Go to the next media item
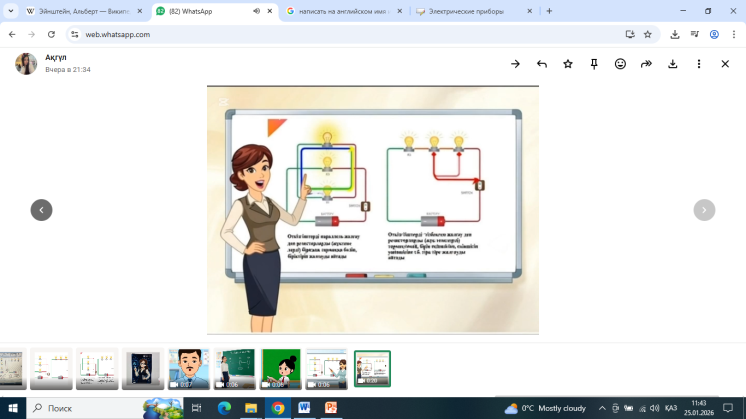Screen dimensions: 746x419 (x=704, y=210)
